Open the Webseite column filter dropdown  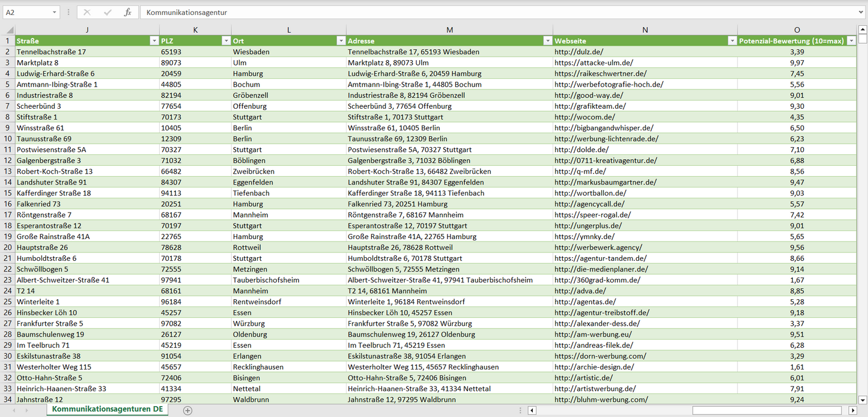732,41
